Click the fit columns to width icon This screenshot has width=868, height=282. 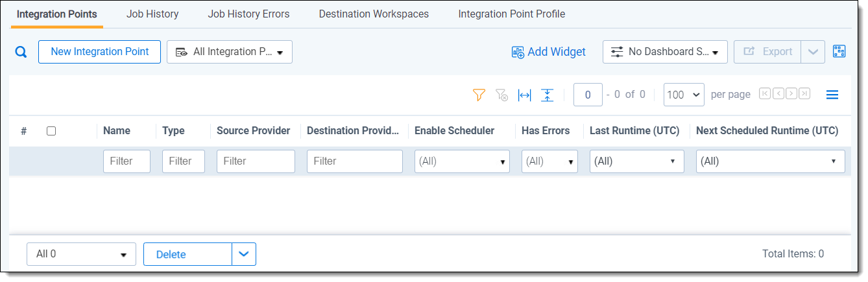pyautogui.click(x=524, y=95)
